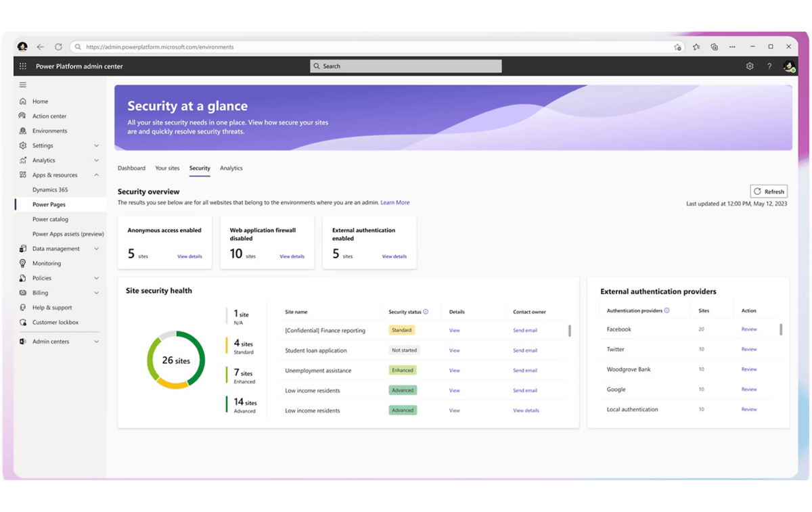Screen dimensions: 812x512
Task: Click Unemployment assistance site name
Action: point(317,371)
